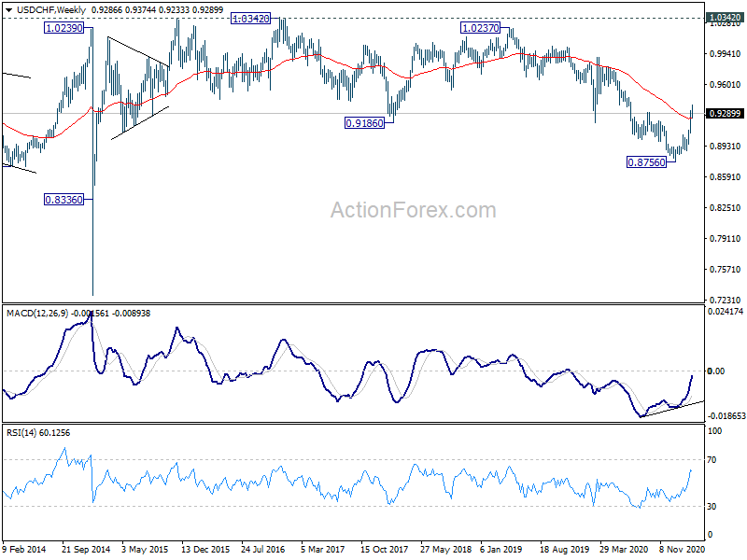Click the RSI 100 scale label
This screenshot has width=747, height=560.
click(714, 431)
